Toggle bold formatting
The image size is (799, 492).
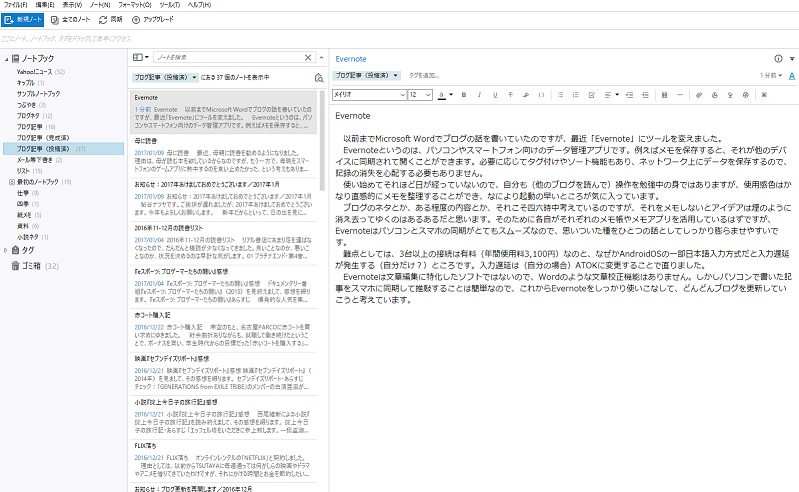pyautogui.click(x=464, y=95)
